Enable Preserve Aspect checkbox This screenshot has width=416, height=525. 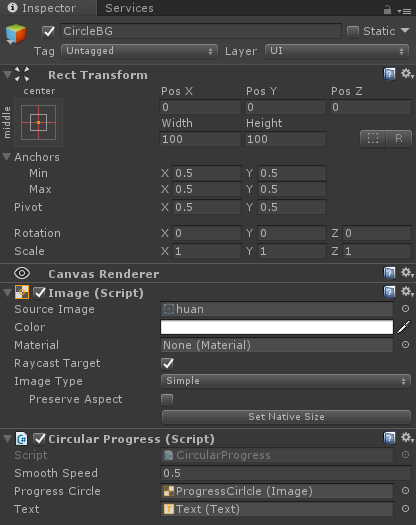pyautogui.click(x=167, y=399)
